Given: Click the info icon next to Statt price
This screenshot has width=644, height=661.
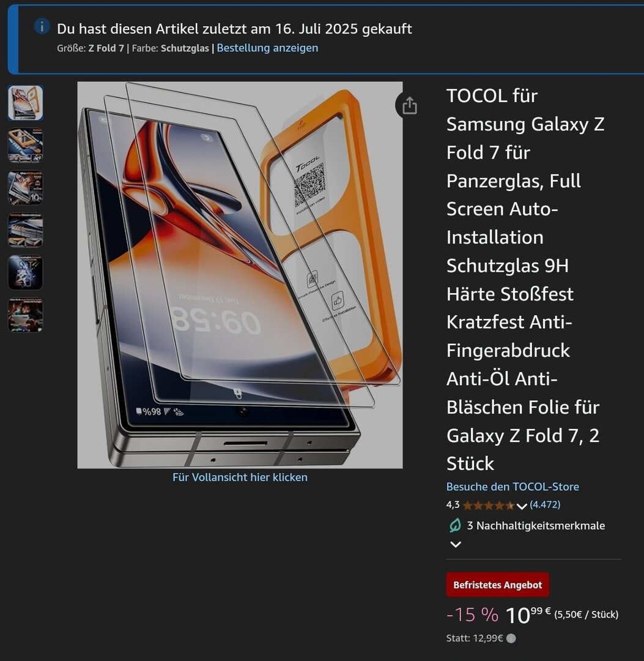Looking at the screenshot, I should tap(511, 638).
